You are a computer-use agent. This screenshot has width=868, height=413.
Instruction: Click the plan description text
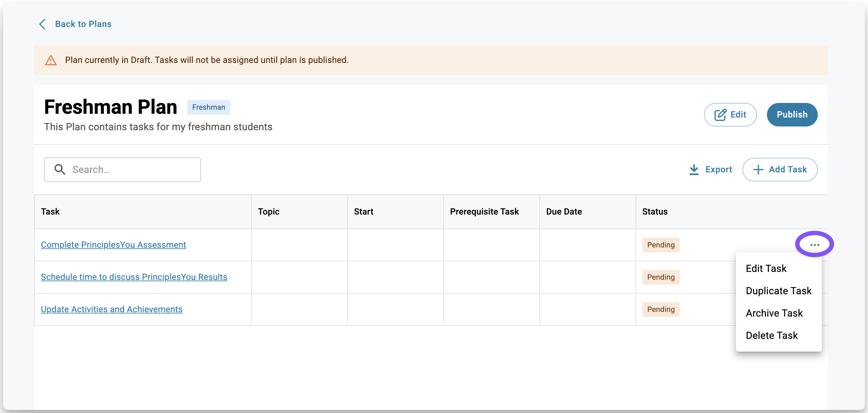(158, 127)
